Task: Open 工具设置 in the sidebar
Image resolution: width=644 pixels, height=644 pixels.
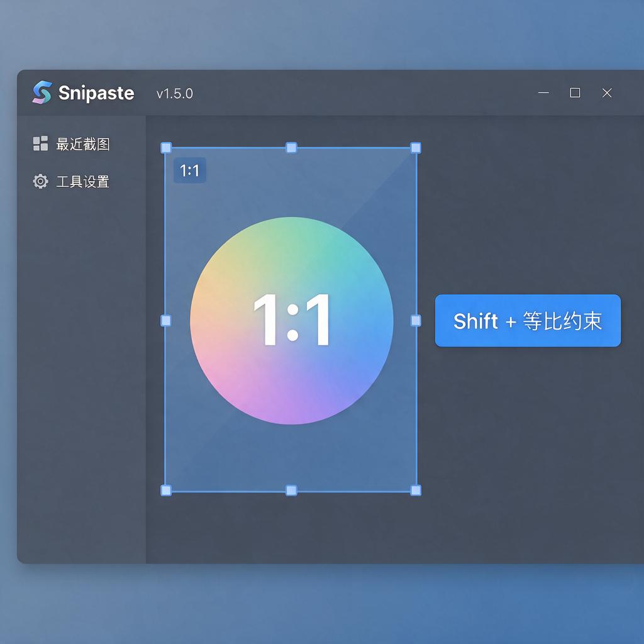Action: tap(71, 181)
